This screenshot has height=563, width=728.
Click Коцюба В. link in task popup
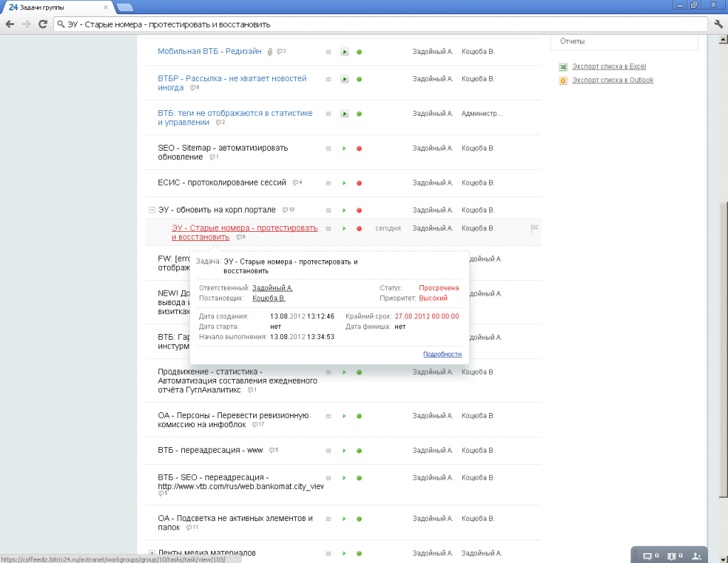(x=268, y=298)
